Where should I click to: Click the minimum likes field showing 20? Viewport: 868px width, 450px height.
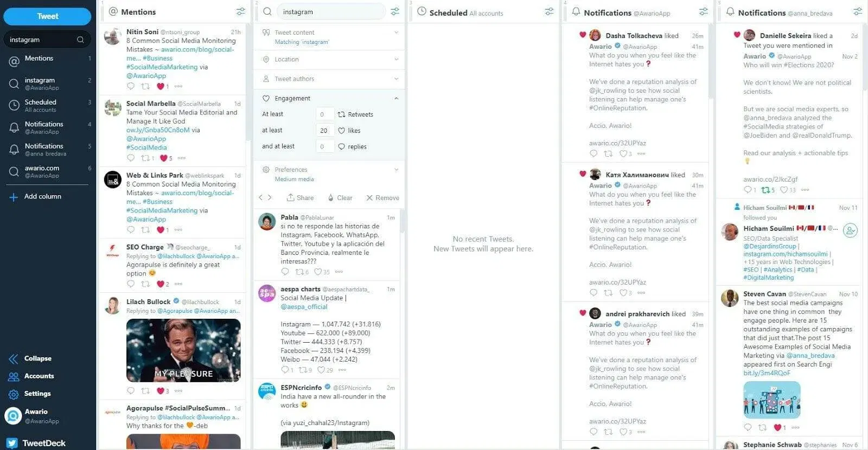[x=324, y=130]
